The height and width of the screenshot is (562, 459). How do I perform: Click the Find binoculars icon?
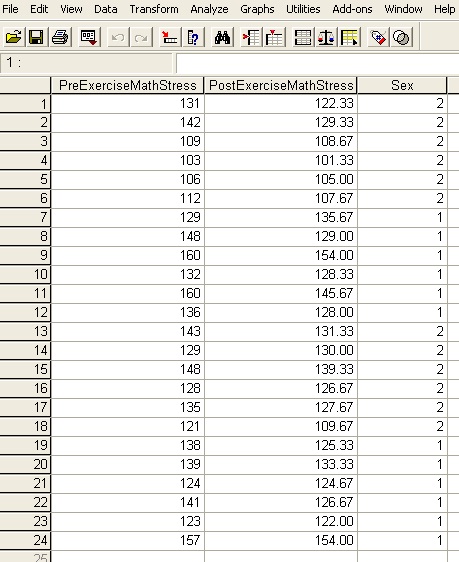(222, 37)
